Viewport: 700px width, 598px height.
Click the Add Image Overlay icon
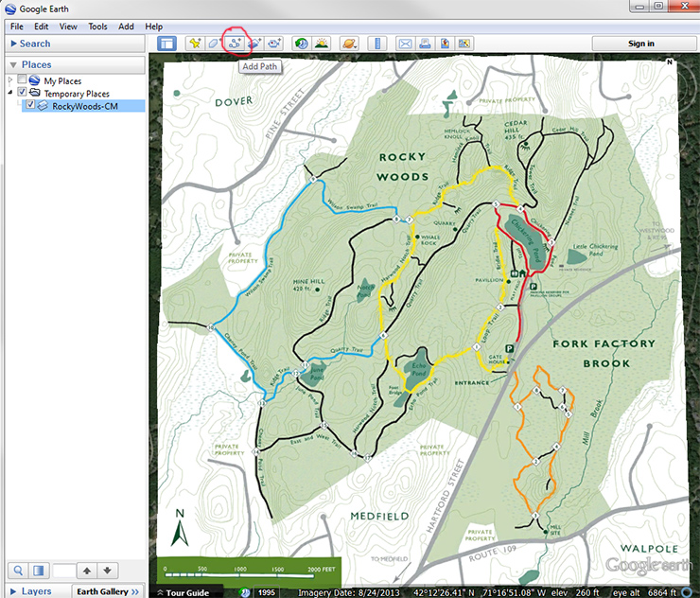(254, 44)
